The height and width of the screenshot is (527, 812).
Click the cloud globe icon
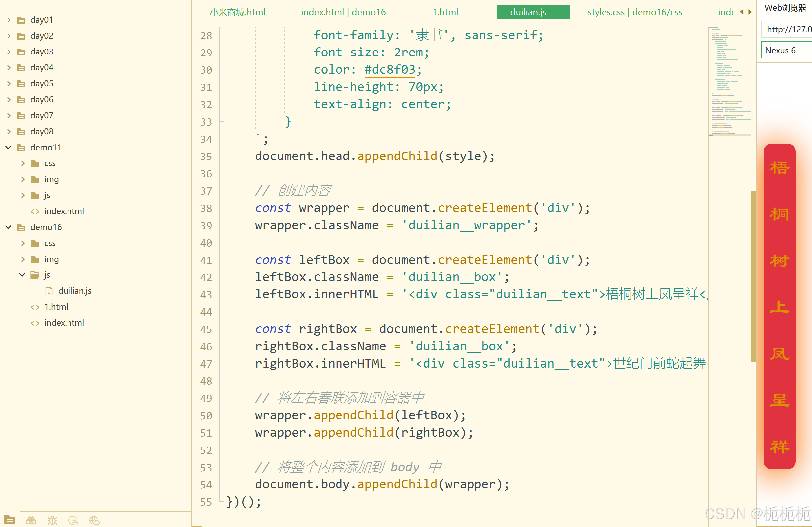click(94, 520)
